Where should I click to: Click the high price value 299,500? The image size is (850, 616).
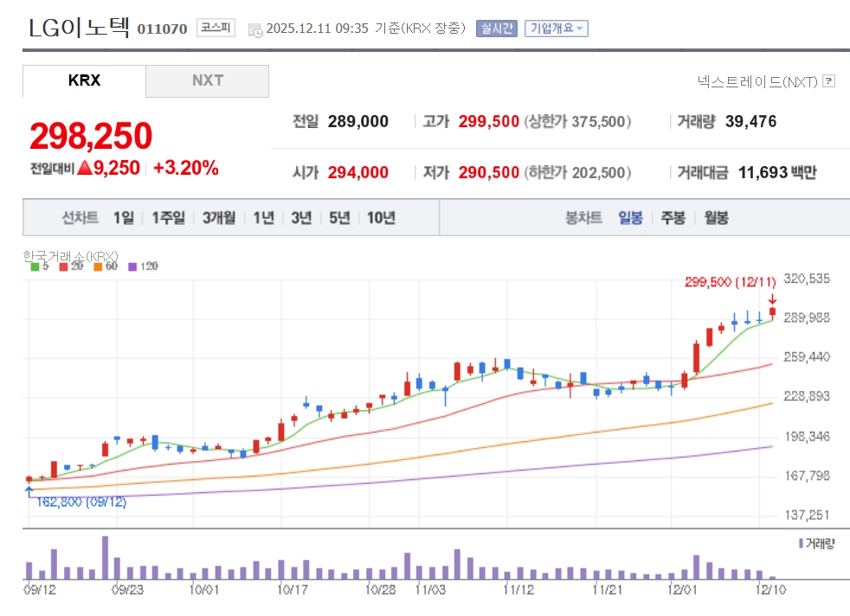(x=488, y=121)
